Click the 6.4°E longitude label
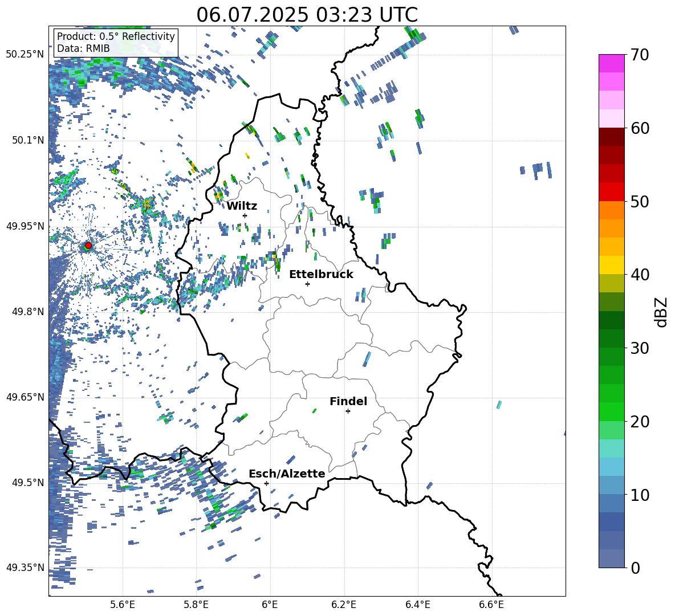The image size is (675, 616). pyautogui.click(x=417, y=605)
